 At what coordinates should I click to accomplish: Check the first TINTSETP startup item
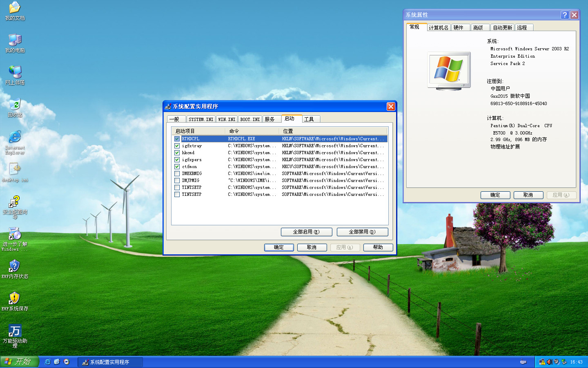pos(177,188)
